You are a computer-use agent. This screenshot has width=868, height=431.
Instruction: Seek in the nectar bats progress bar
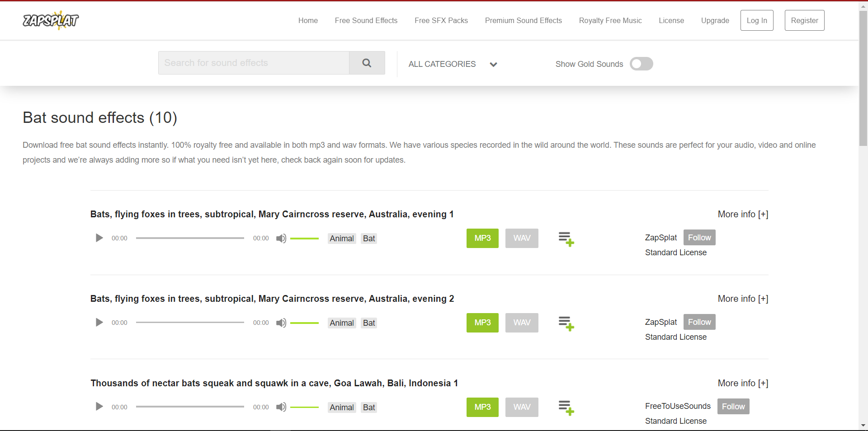tap(190, 407)
